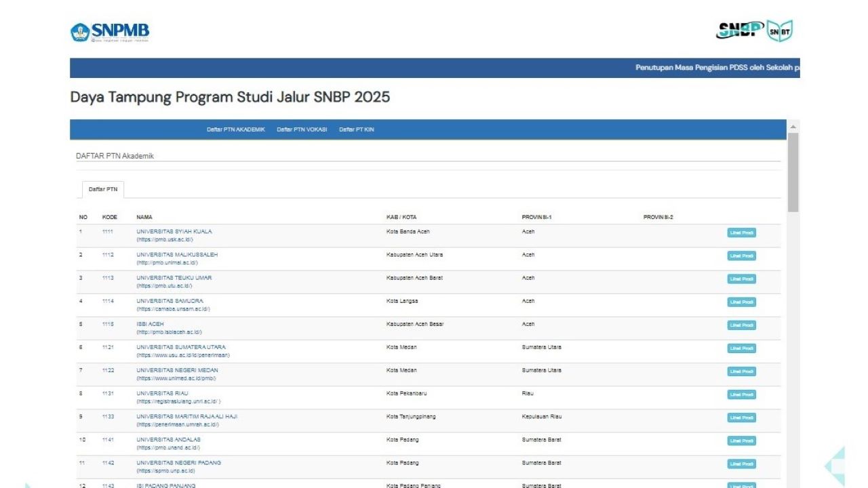Open the Universitas Andalas link

pyautogui.click(x=169, y=439)
